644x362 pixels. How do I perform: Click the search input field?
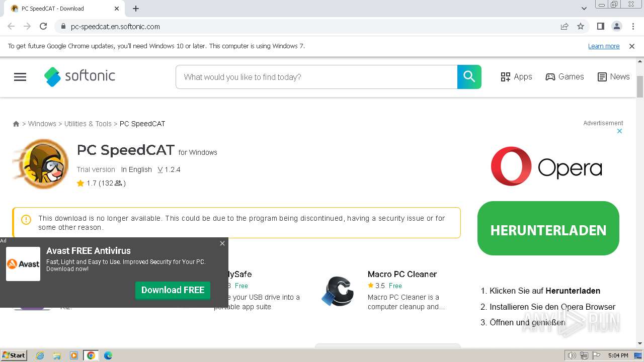(316, 77)
